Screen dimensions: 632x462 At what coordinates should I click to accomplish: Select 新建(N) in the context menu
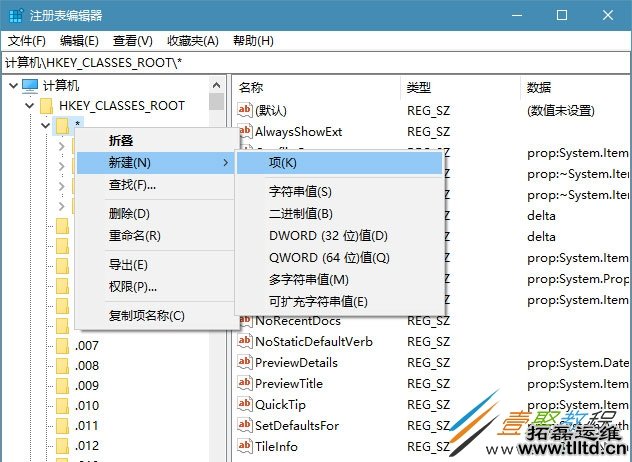point(156,163)
